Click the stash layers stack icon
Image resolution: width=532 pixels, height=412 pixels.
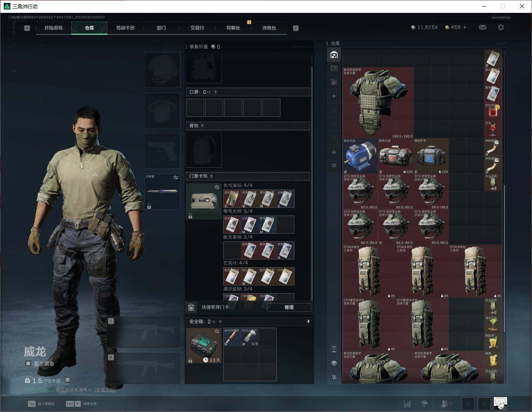point(334,363)
